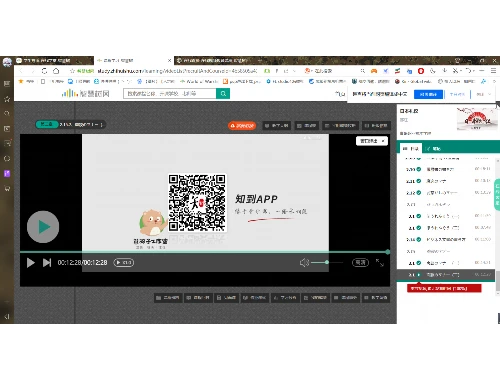Click the toolbar magnifier search icon
500x380 pixels.
363,71
